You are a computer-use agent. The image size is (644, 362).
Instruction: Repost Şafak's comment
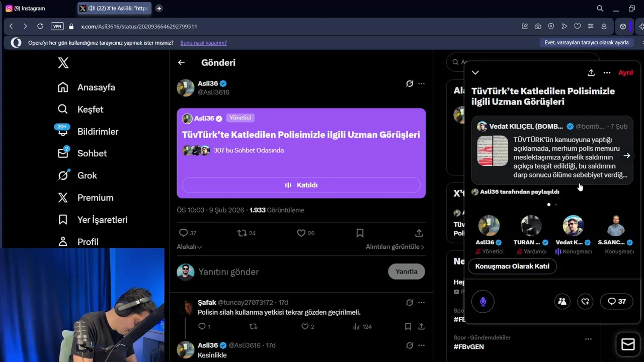[x=254, y=326]
